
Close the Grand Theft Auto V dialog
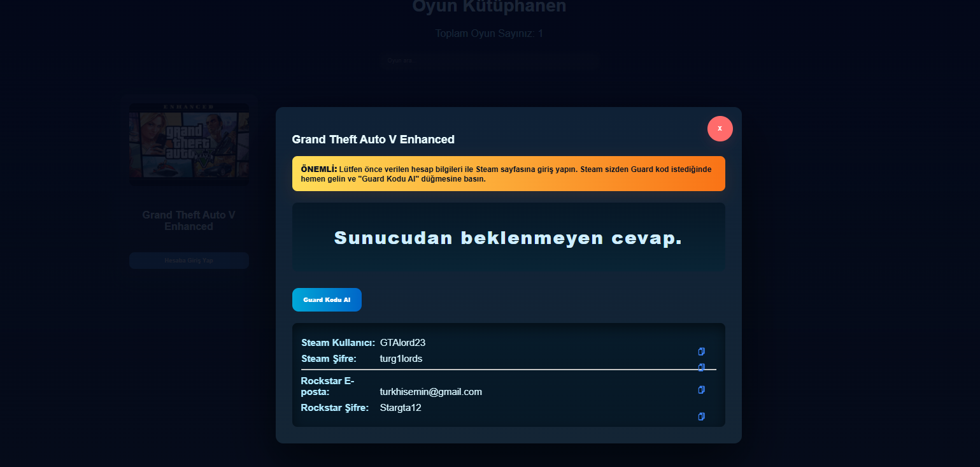tap(720, 128)
